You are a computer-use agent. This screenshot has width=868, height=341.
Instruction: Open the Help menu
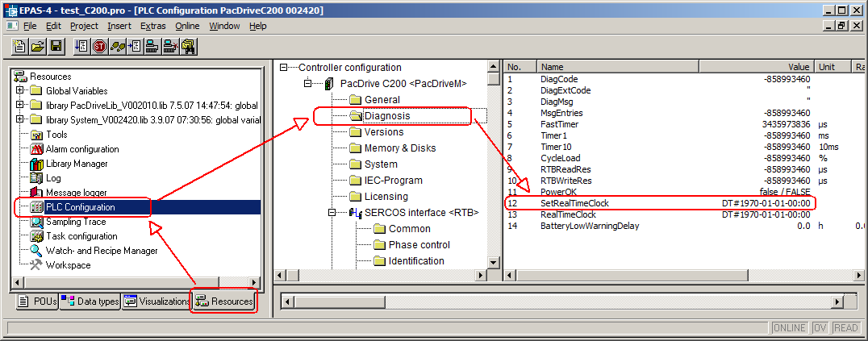pyautogui.click(x=258, y=26)
